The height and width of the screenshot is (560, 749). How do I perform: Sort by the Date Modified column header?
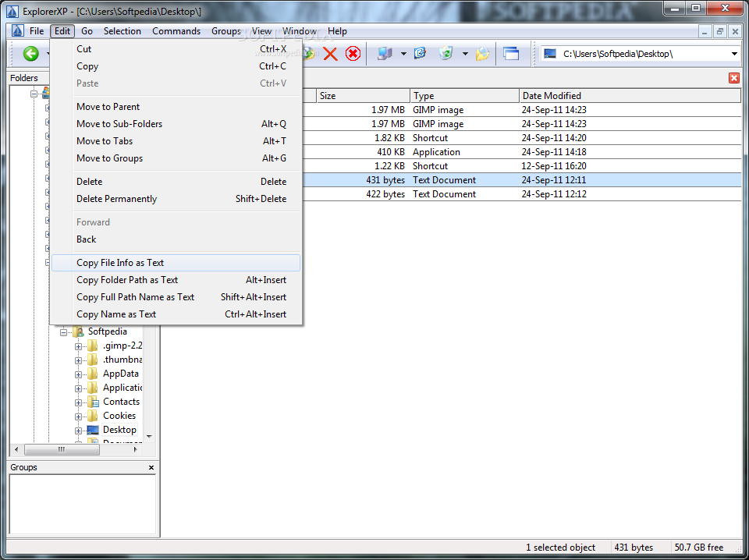coord(630,95)
